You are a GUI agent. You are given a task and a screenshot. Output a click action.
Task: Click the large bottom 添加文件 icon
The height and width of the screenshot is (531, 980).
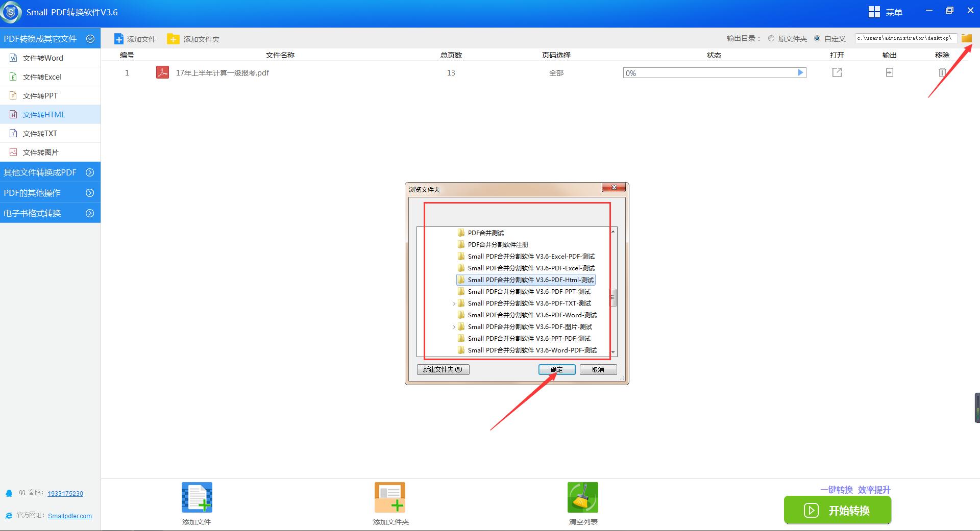pyautogui.click(x=197, y=497)
